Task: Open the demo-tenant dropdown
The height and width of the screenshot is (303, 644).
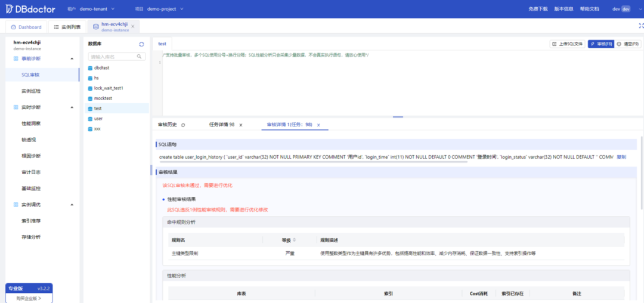Action: (x=97, y=8)
